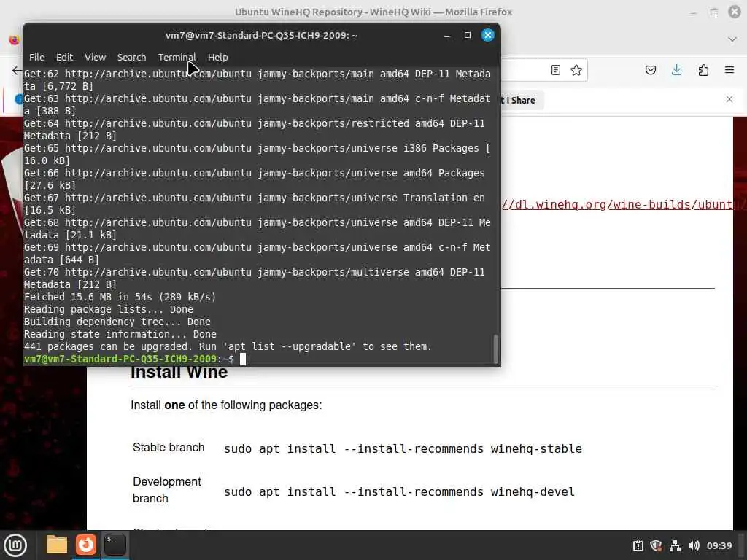Open the Help menu in terminal
This screenshot has width=747, height=560.
point(217,57)
